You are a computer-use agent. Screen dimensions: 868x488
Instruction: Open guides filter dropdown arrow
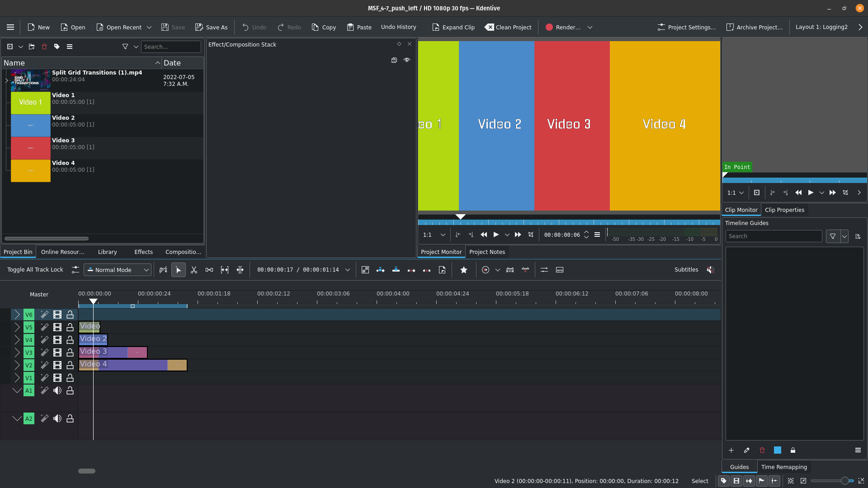point(844,236)
